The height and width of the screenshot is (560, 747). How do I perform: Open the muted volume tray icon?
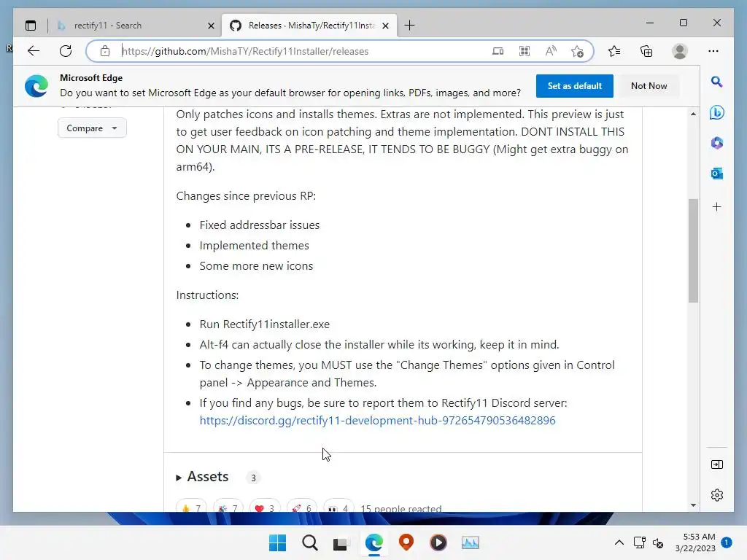(658, 542)
